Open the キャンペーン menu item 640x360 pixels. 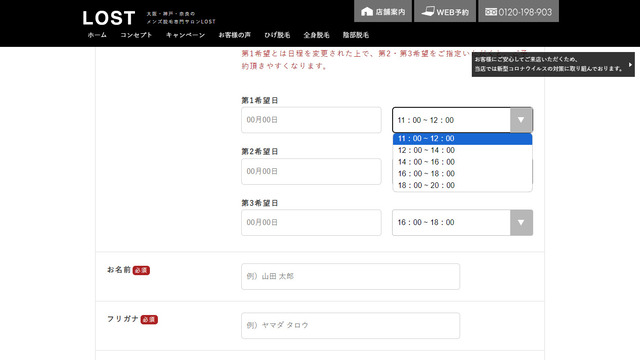pyautogui.click(x=185, y=35)
